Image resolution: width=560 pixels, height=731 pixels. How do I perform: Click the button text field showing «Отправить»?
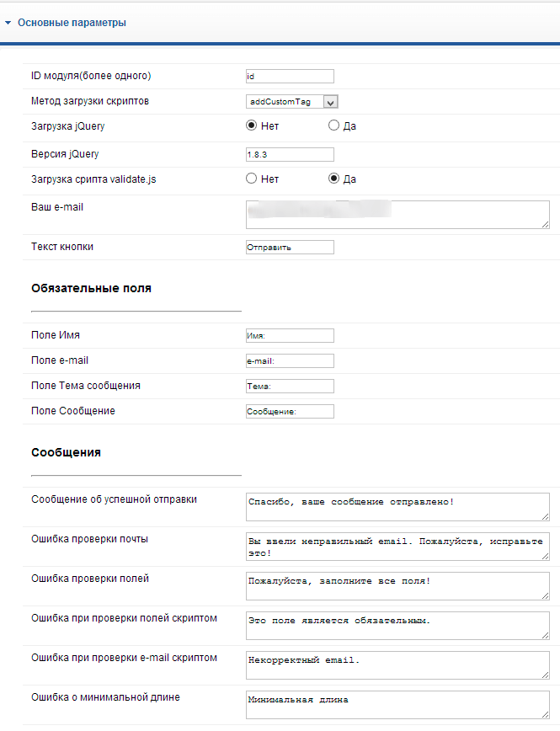click(289, 247)
